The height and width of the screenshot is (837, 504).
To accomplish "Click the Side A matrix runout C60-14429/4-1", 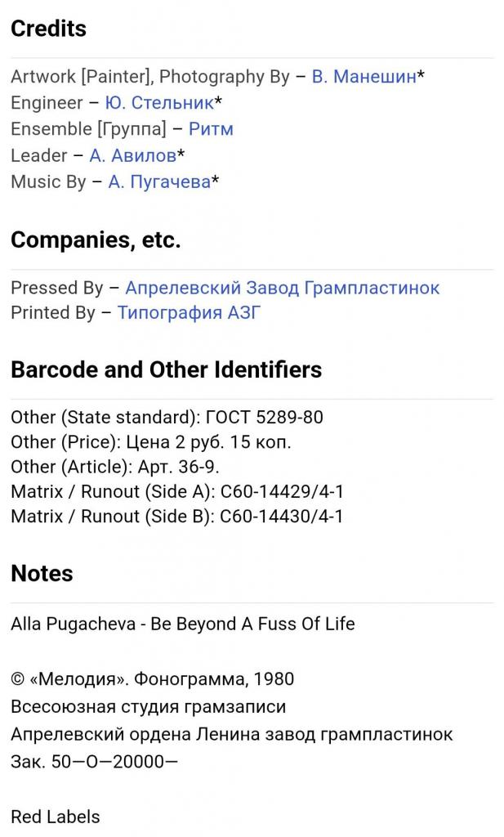I will tap(176, 492).
